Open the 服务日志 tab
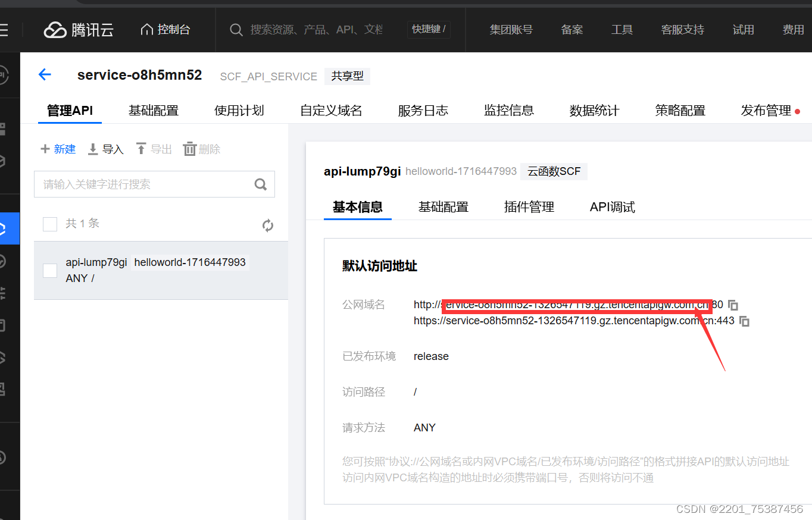The width and height of the screenshot is (812, 520). point(423,111)
